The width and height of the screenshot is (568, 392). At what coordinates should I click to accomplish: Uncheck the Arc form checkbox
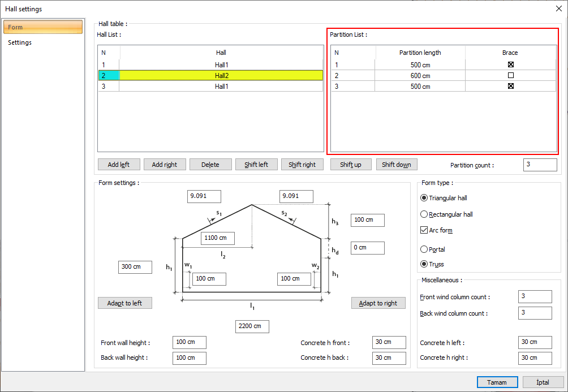point(424,230)
